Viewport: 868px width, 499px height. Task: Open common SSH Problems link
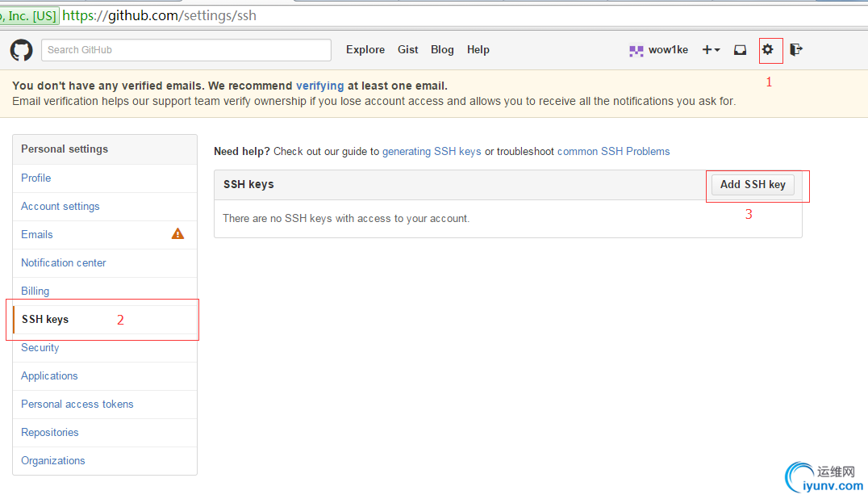613,151
